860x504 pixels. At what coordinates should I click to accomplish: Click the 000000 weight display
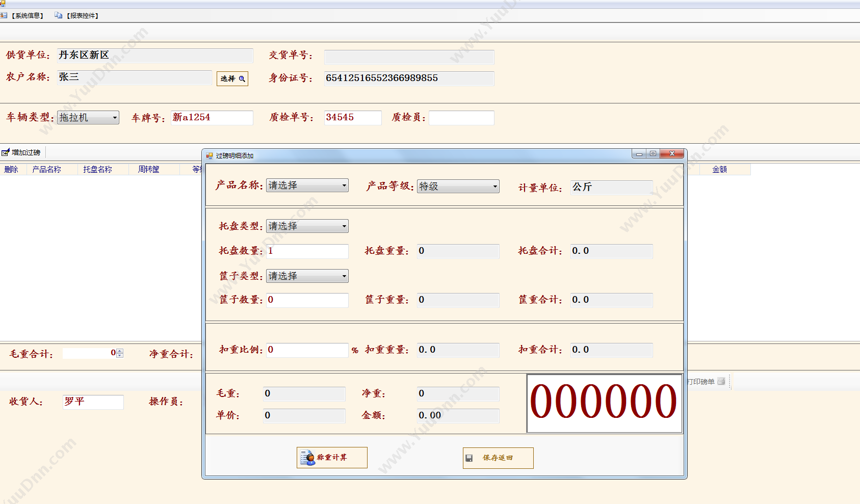[604, 403]
